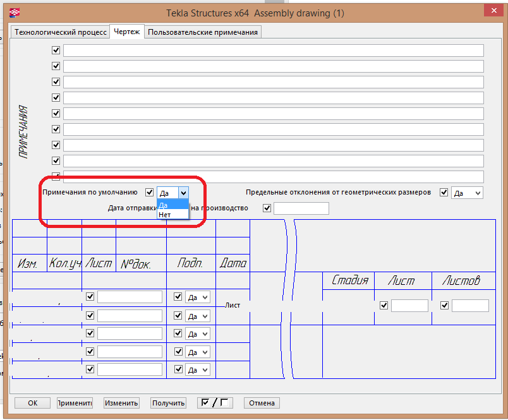This screenshot has height=420, width=508.
Task: Toggle the checkbox under Листов column
Action: point(444,306)
